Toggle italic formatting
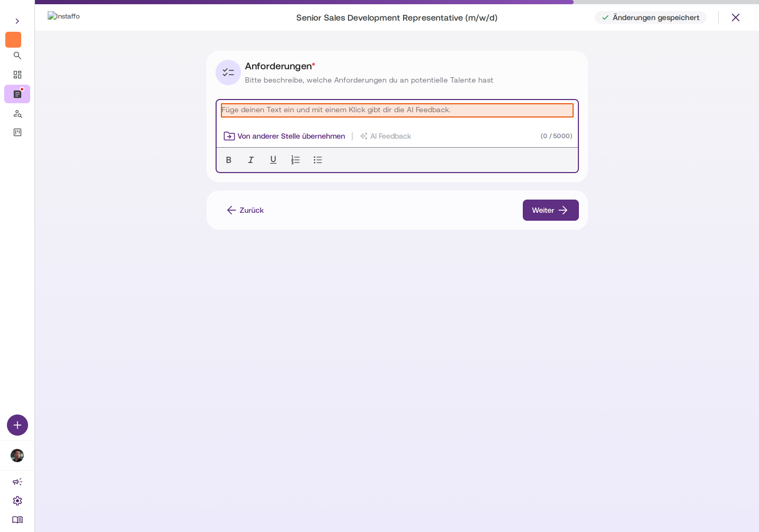 tap(251, 160)
